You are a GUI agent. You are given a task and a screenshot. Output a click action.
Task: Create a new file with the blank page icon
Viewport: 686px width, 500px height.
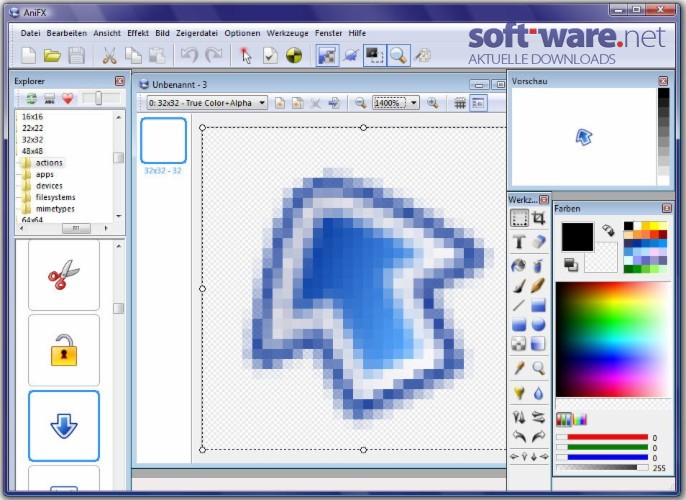click(x=29, y=56)
